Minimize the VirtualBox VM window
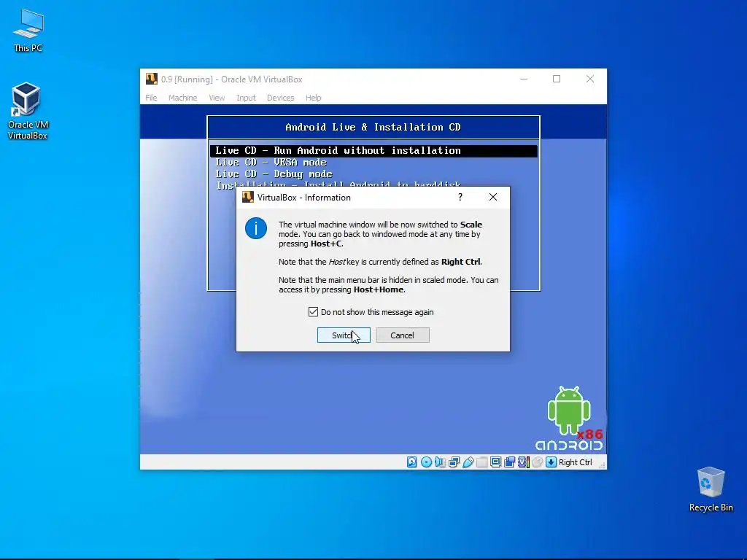 tap(524, 79)
